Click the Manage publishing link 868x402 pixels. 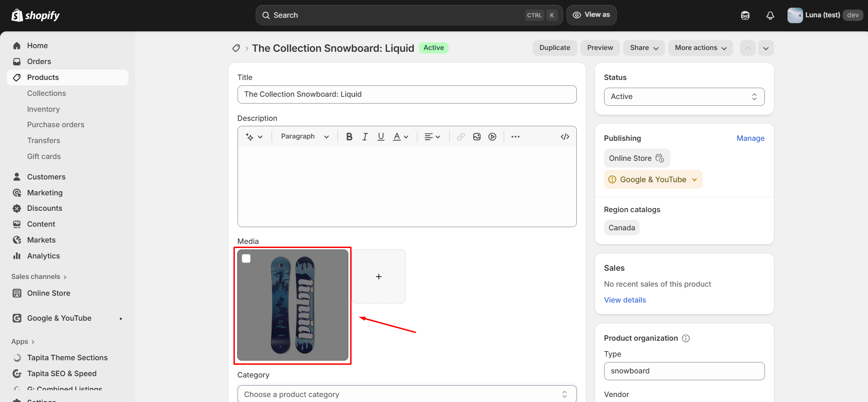750,139
